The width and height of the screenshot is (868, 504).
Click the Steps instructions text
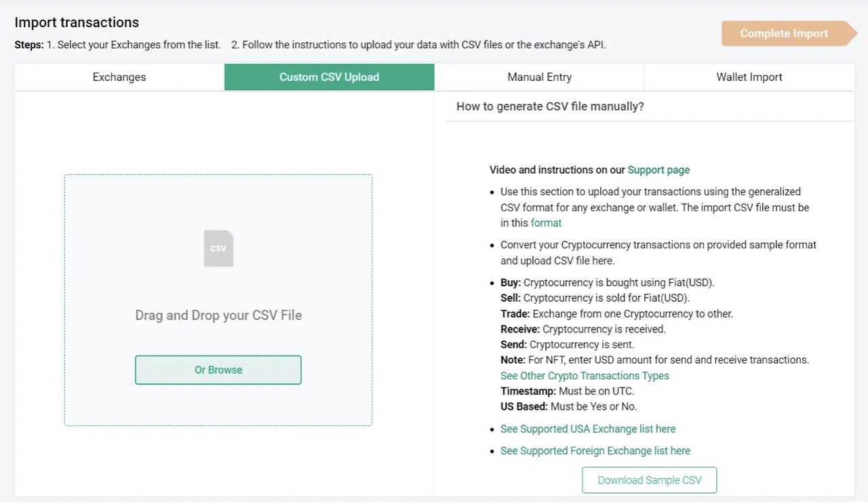pos(309,45)
